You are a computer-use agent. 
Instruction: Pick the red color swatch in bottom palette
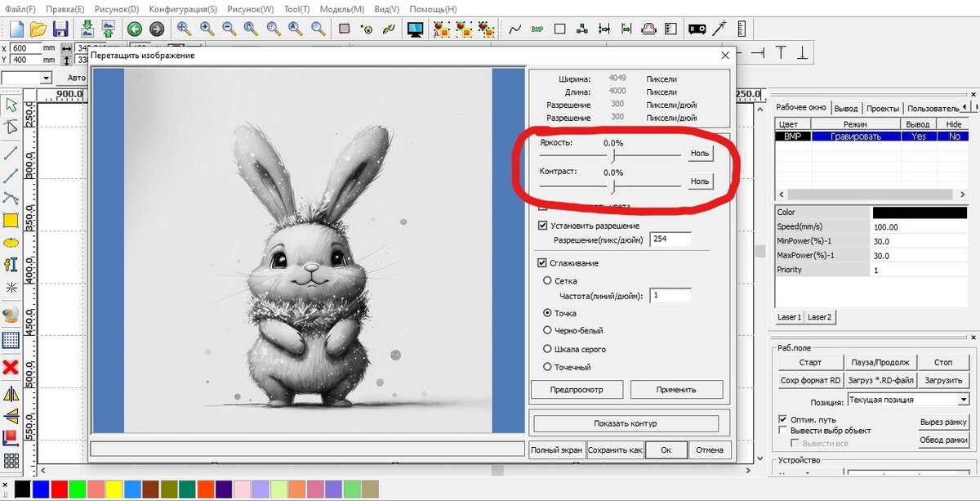(59, 490)
